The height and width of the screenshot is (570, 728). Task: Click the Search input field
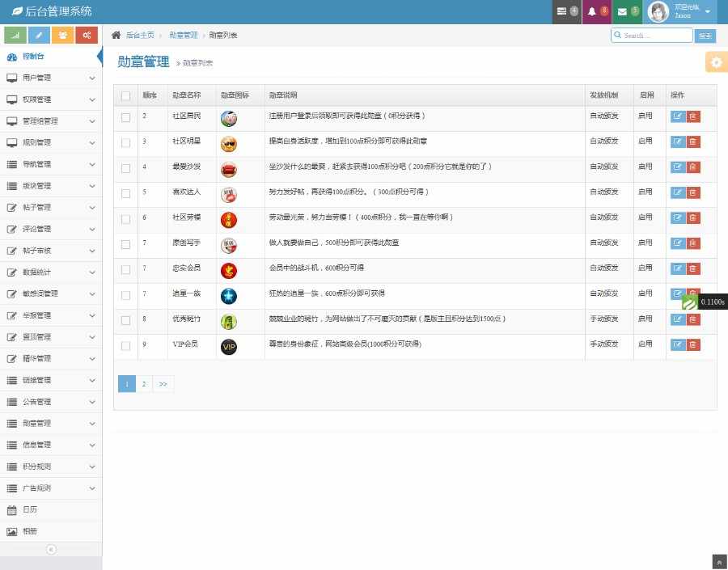(x=652, y=36)
